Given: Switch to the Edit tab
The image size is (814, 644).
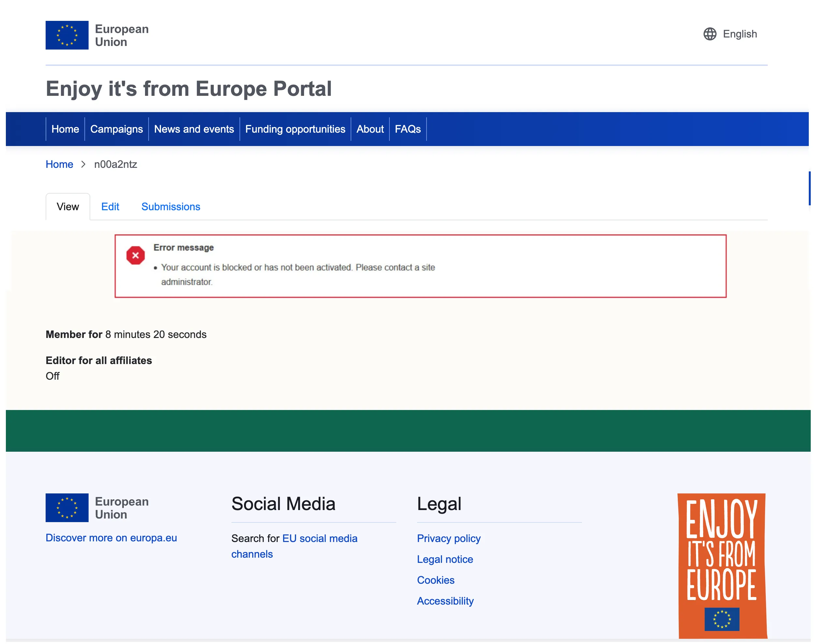Looking at the screenshot, I should pos(110,207).
